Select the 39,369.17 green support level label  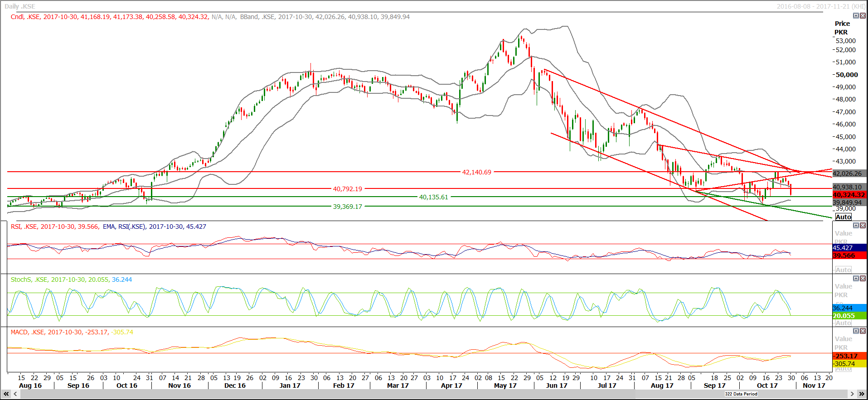point(348,207)
